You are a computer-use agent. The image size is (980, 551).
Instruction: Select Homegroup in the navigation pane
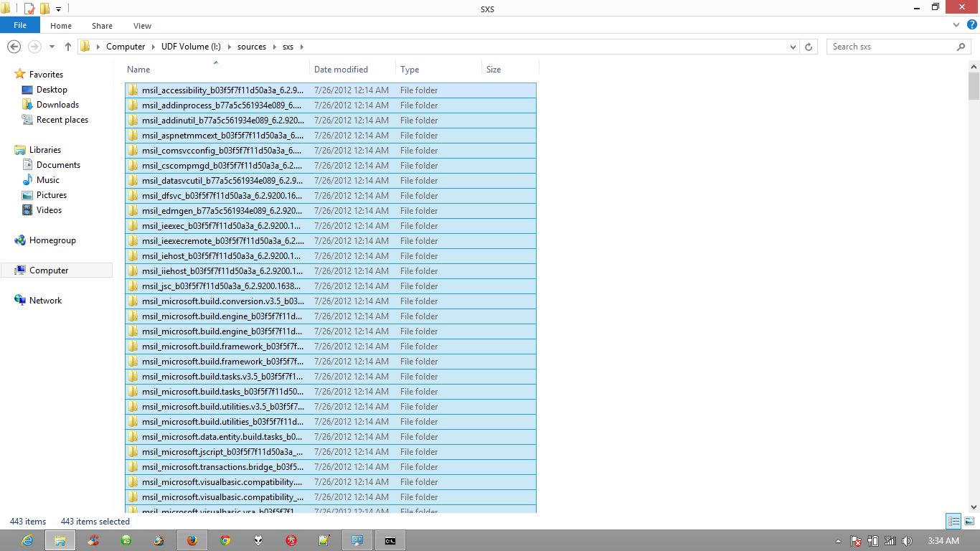pyautogui.click(x=52, y=240)
